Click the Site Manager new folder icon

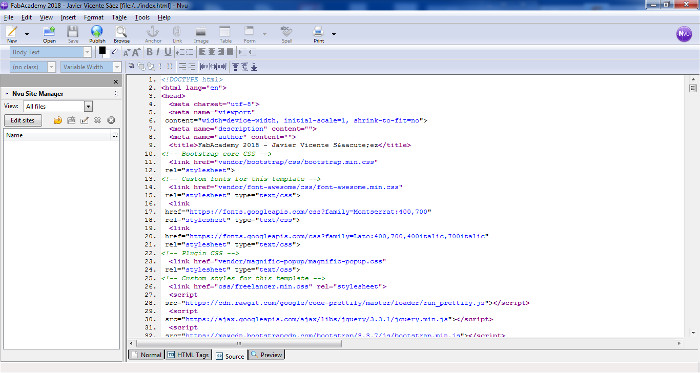(71, 120)
